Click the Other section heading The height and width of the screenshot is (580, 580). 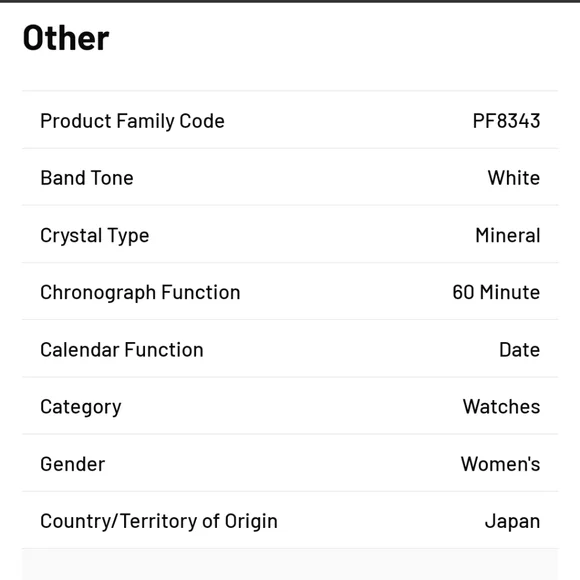[66, 38]
